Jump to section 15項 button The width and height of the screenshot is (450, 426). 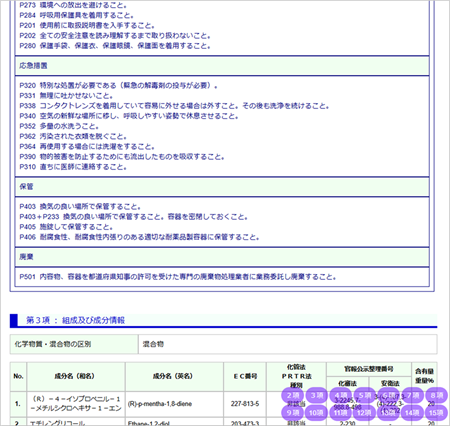click(x=437, y=412)
